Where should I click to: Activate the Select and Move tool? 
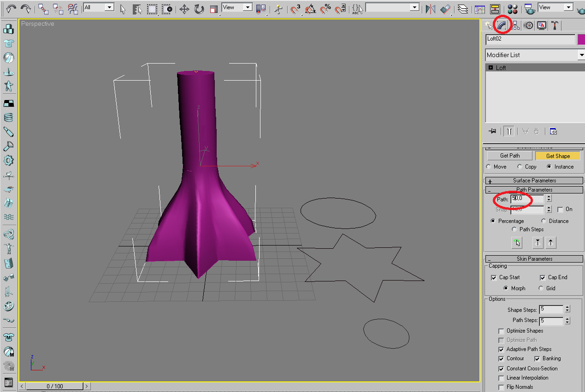(184, 9)
